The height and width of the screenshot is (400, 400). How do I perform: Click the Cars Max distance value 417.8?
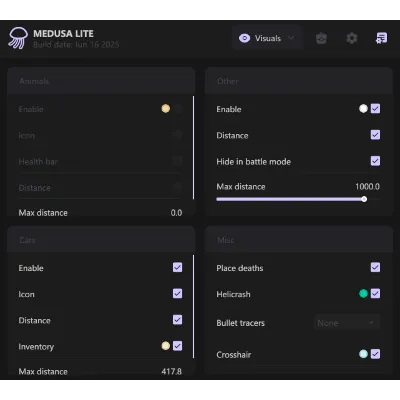point(172,371)
